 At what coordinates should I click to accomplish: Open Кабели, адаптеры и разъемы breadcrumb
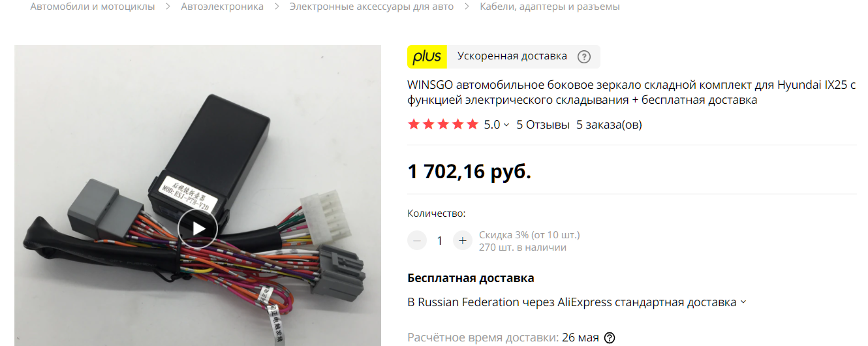point(550,7)
